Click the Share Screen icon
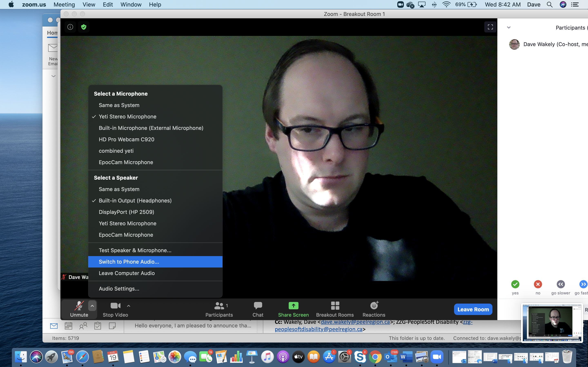 pos(293,306)
